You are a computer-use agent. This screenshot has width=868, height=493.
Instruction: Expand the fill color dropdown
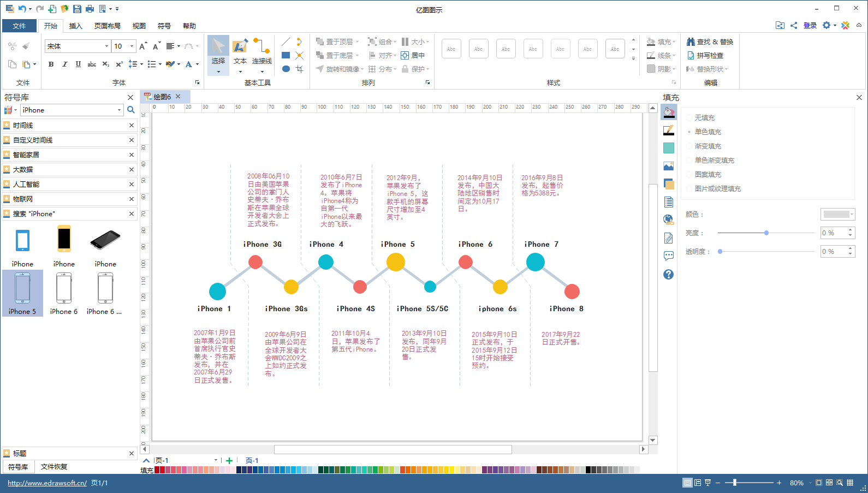click(837, 215)
